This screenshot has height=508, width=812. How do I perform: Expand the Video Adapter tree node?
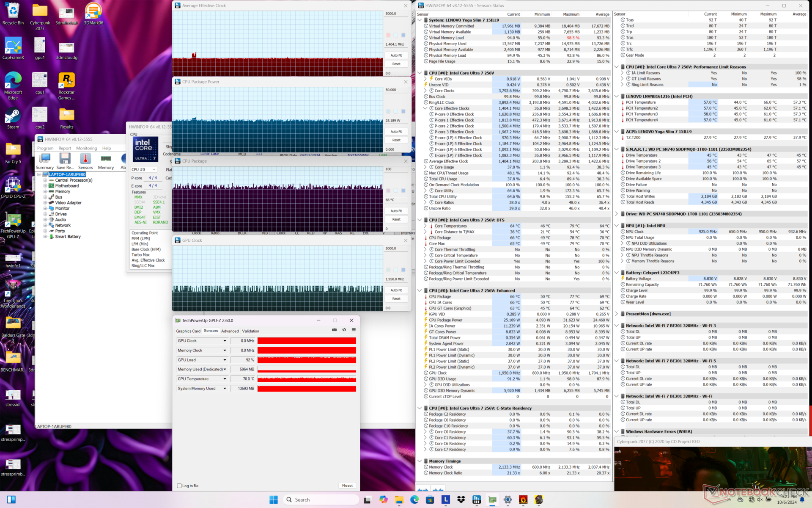pyautogui.click(x=45, y=203)
